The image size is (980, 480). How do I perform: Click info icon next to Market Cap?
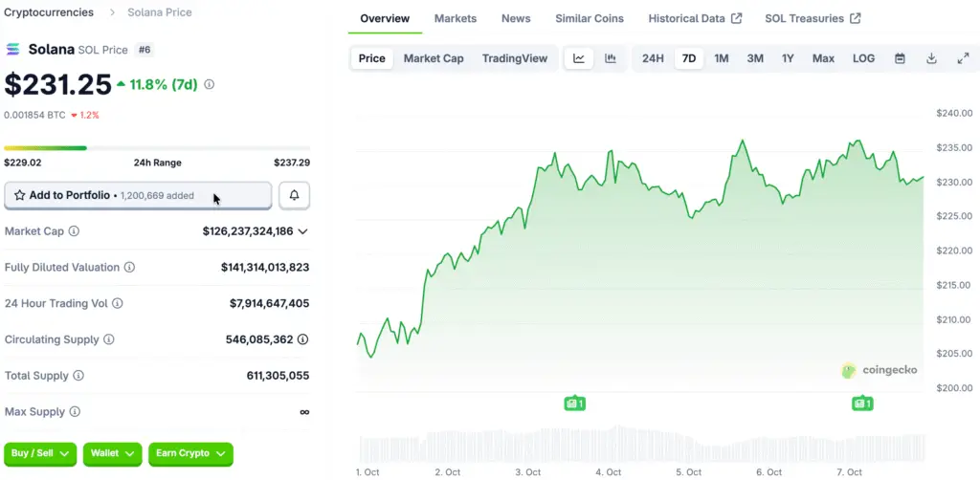point(75,231)
